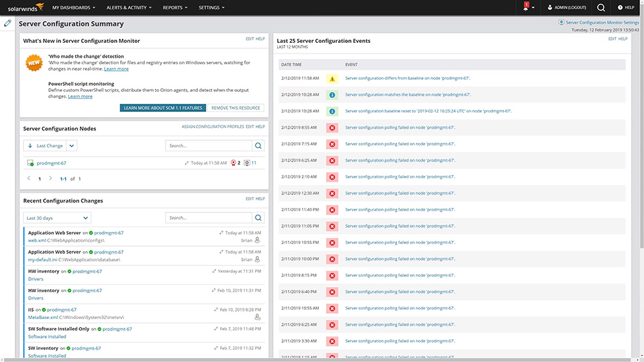This screenshot has height=362, width=644.
Task: Click the Remove This Resource button
Action: 235,108
